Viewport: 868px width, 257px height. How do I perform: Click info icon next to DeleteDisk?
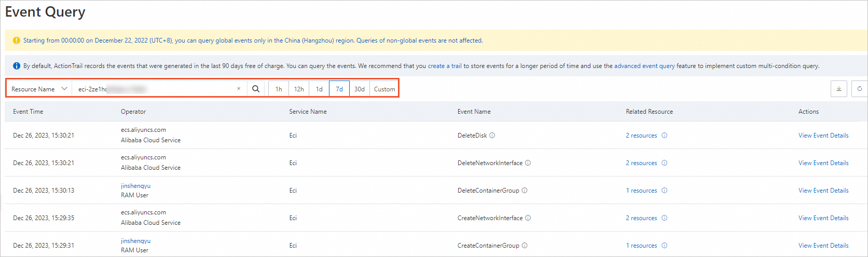[x=492, y=136]
